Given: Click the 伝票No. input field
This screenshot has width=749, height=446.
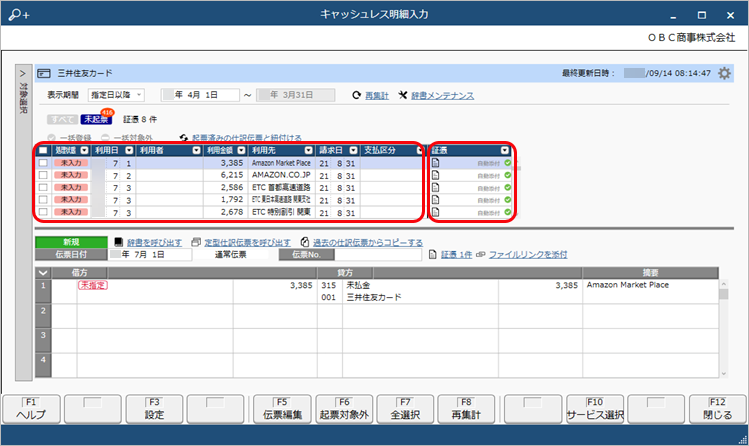Looking at the screenshot, I should coord(378,255).
